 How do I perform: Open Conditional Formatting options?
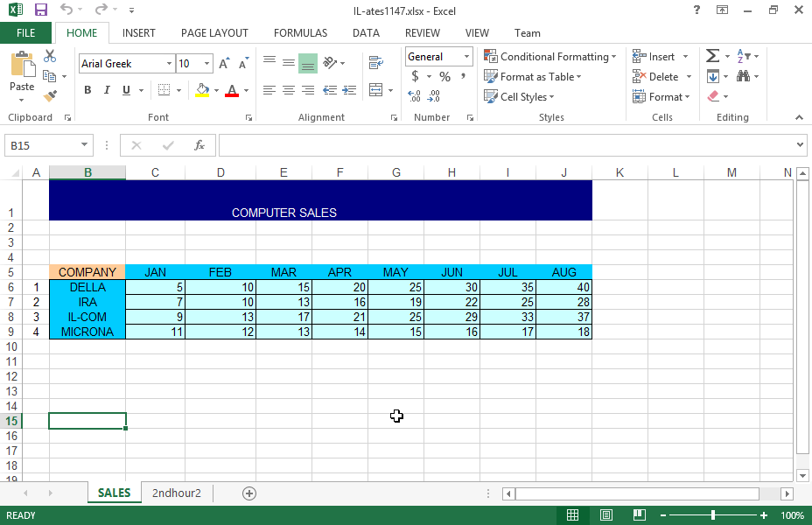click(x=549, y=56)
